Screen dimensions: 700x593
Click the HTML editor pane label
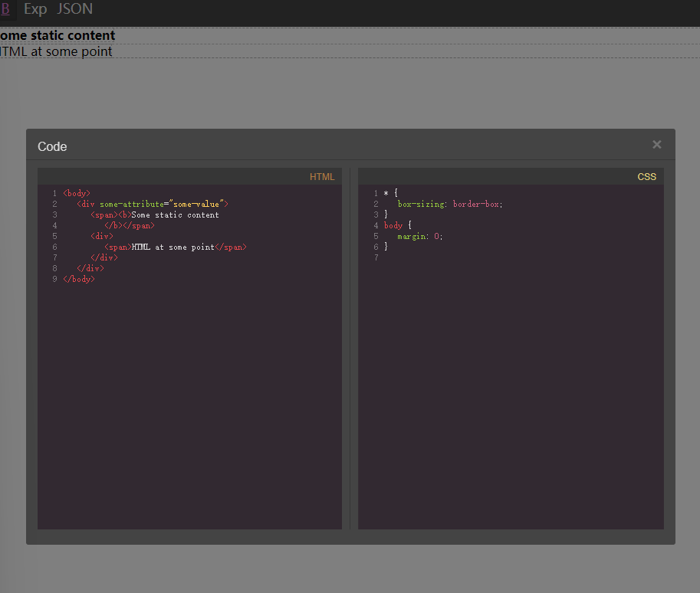tap(322, 177)
